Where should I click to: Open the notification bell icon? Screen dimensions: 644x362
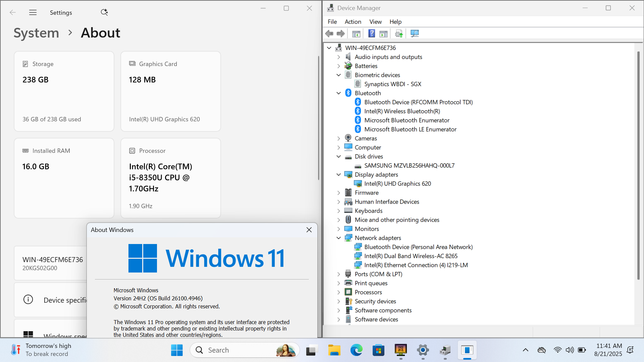point(630,350)
